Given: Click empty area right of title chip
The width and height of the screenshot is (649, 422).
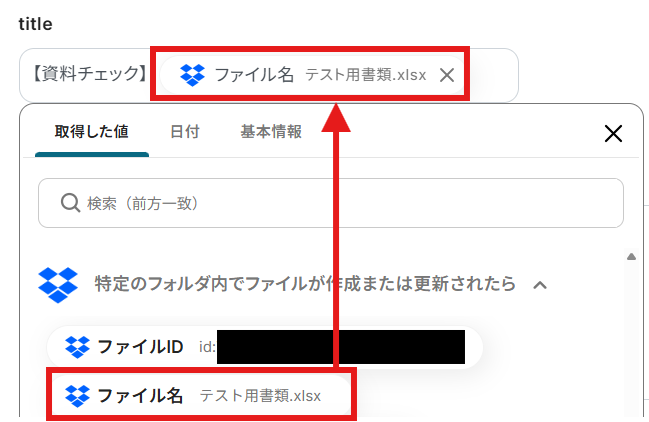Looking at the screenshot, I should [493, 75].
